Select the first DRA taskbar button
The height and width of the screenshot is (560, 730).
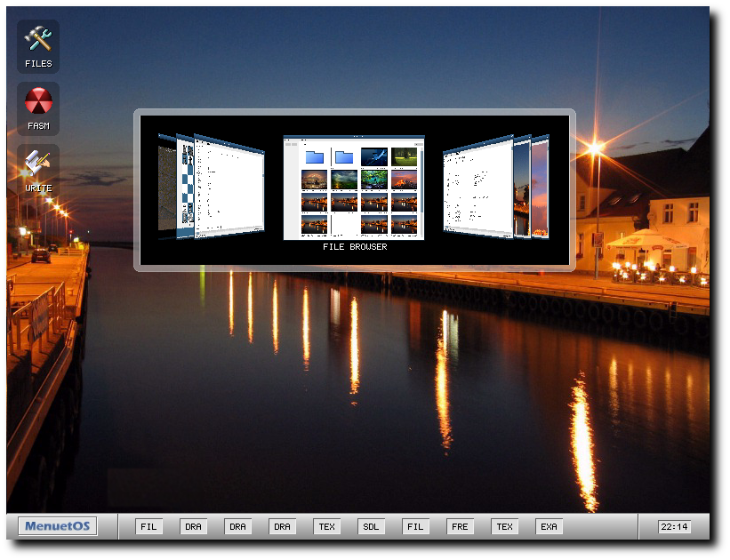[x=193, y=526]
